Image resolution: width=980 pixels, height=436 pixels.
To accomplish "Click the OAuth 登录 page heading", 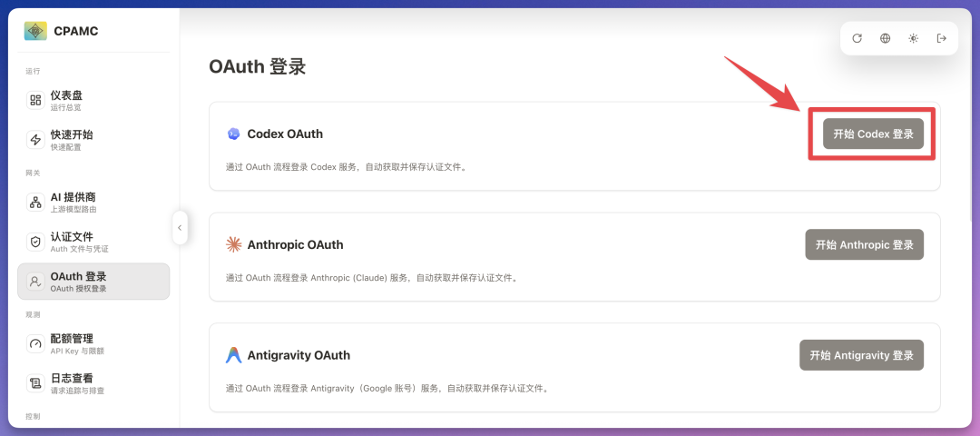I will (258, 67).
